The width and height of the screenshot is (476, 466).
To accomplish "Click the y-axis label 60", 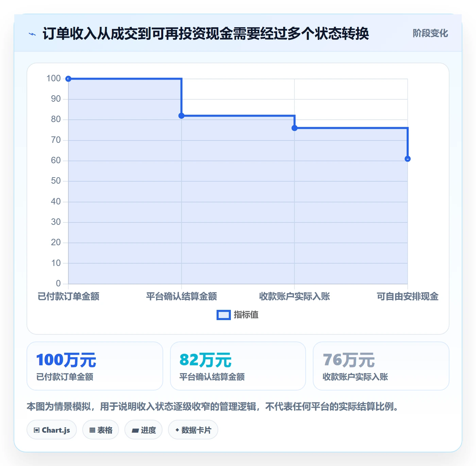I will tap(56, 161).
